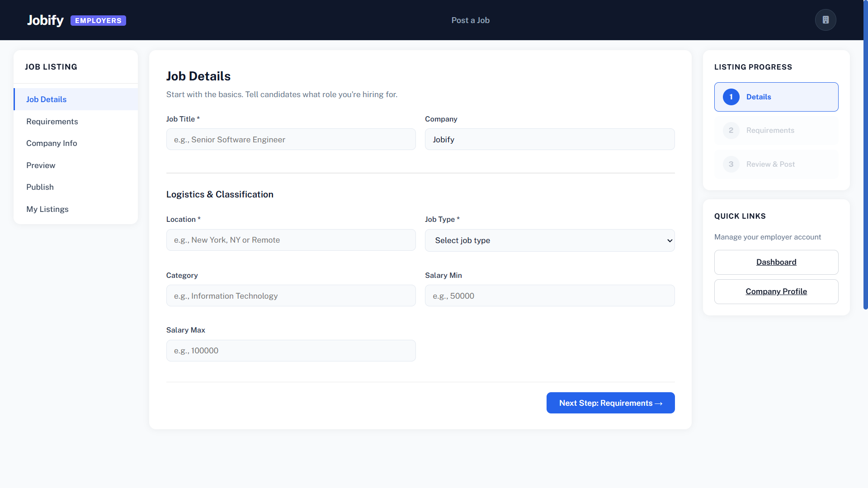Click the Salary Min input field
The width and height of the screenshot is (868, 488).
pyautogui.click(x=550, y=296)
